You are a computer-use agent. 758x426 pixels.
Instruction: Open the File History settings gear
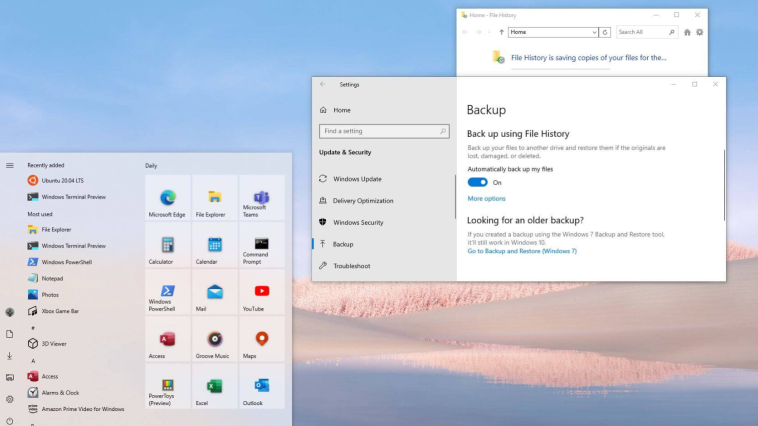pos(699,32)
